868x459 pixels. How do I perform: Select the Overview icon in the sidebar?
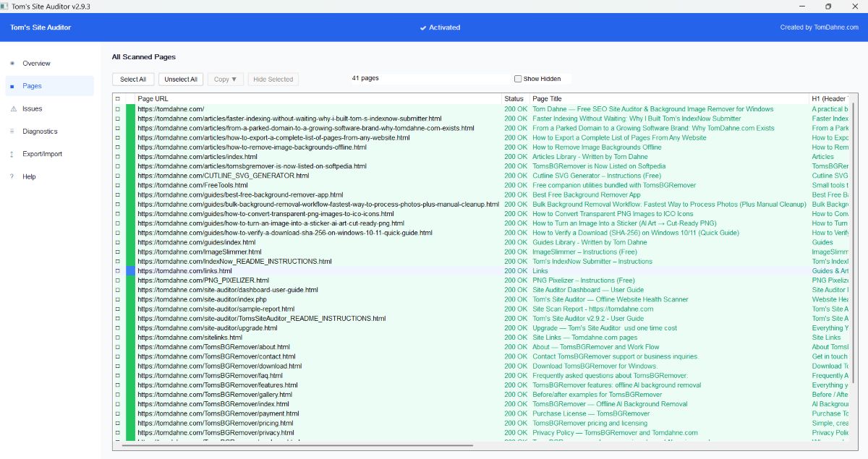coord(13,64)
